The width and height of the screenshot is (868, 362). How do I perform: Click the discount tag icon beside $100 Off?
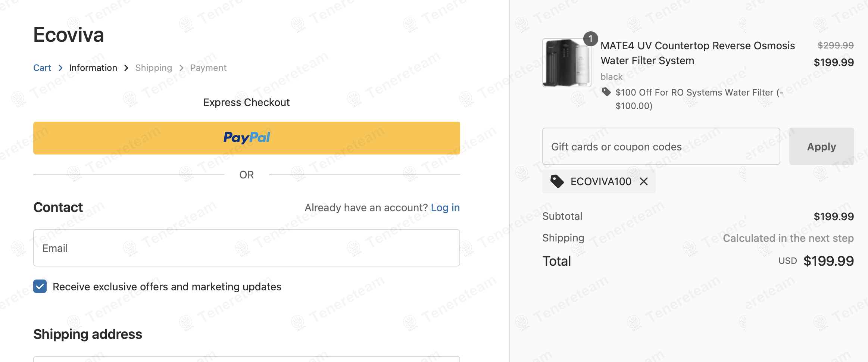point(606,92)
